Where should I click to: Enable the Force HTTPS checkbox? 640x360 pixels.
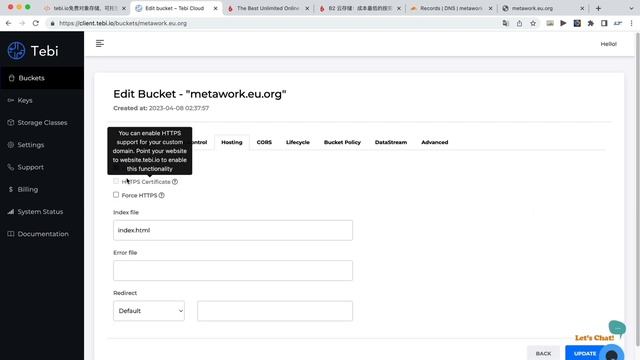[x=116, y=195]
